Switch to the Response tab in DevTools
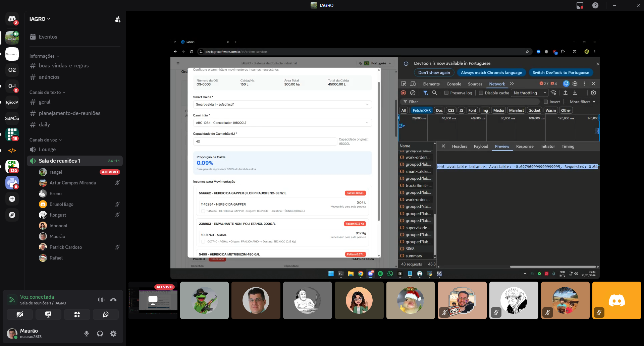This screenshot has width=644, height=346. coord(525,146)
